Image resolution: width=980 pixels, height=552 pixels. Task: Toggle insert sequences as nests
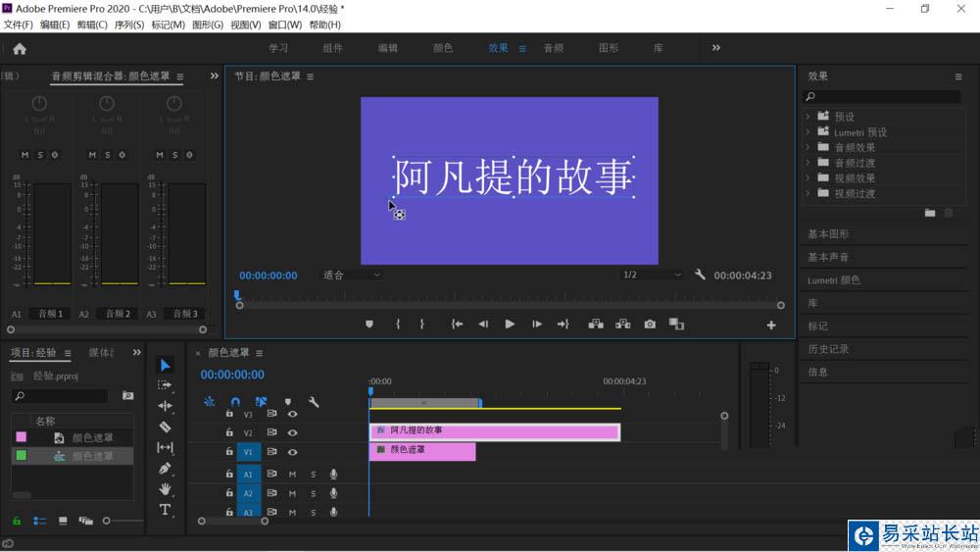point(210,401)
